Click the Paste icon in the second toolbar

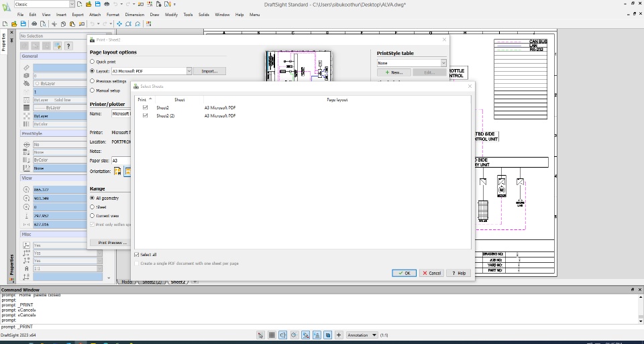(72, 24)
